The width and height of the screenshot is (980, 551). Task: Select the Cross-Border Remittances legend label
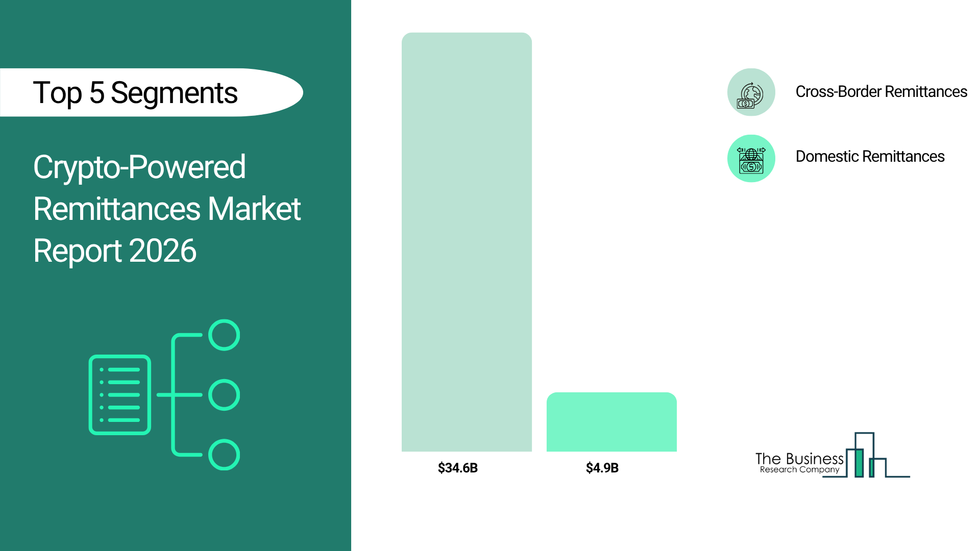(881, 92)
